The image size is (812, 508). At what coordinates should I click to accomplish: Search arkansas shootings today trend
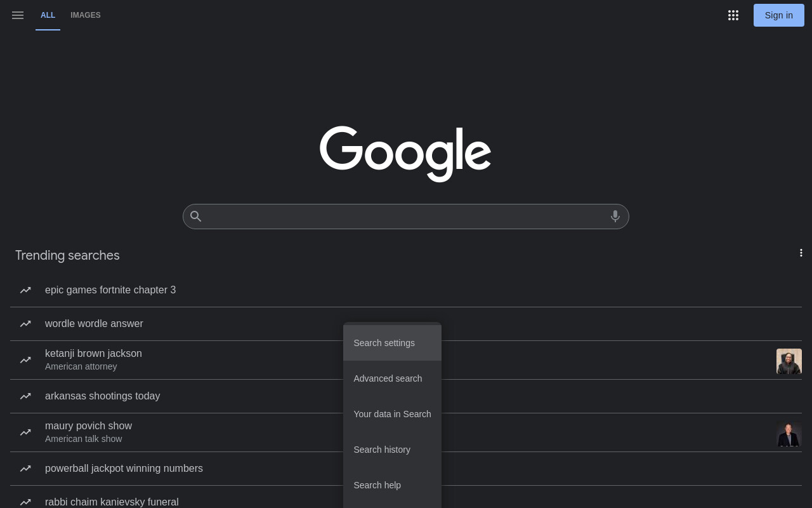102,396
